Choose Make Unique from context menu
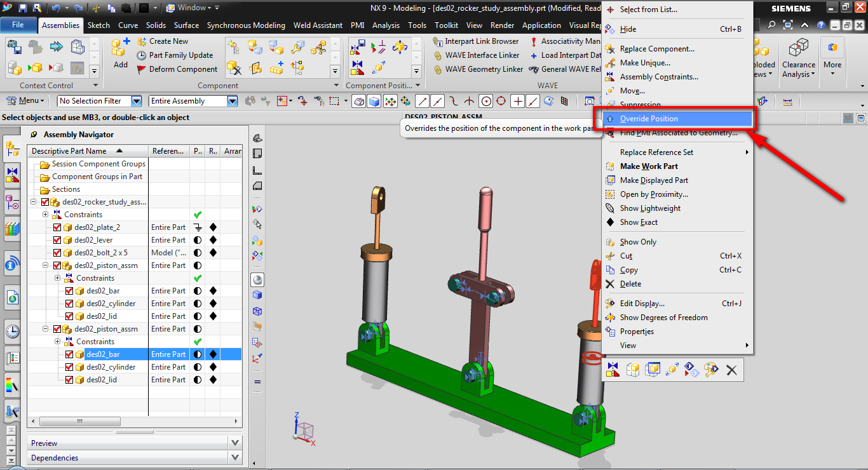This screenshot has width=868, height=470. 645,63
